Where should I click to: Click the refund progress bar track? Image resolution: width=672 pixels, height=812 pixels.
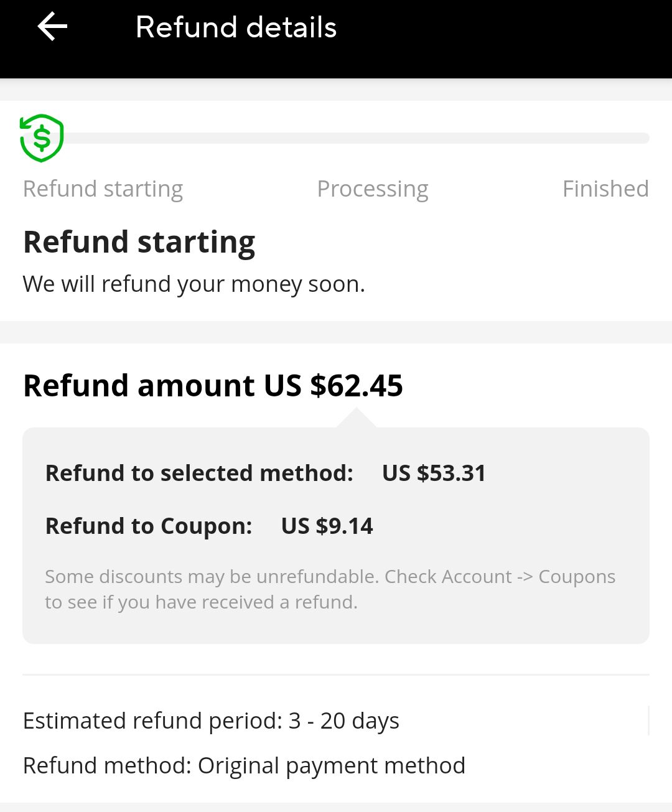[x=356, y=138]
